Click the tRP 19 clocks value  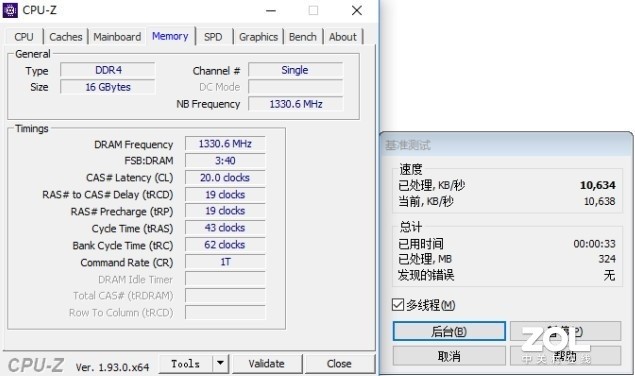pos(225,211)
